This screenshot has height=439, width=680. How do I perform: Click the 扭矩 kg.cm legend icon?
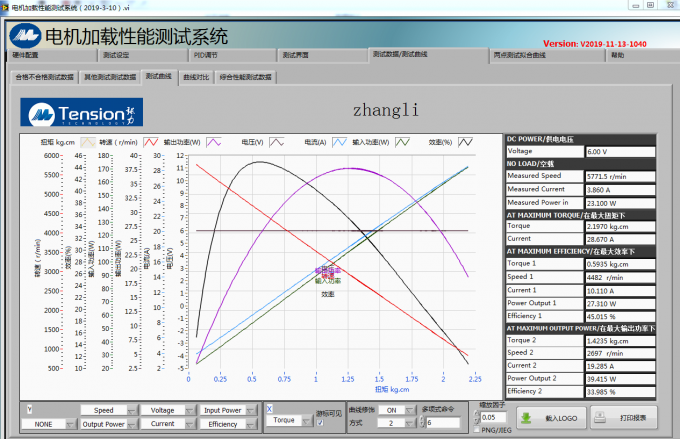tap(88, 142)
